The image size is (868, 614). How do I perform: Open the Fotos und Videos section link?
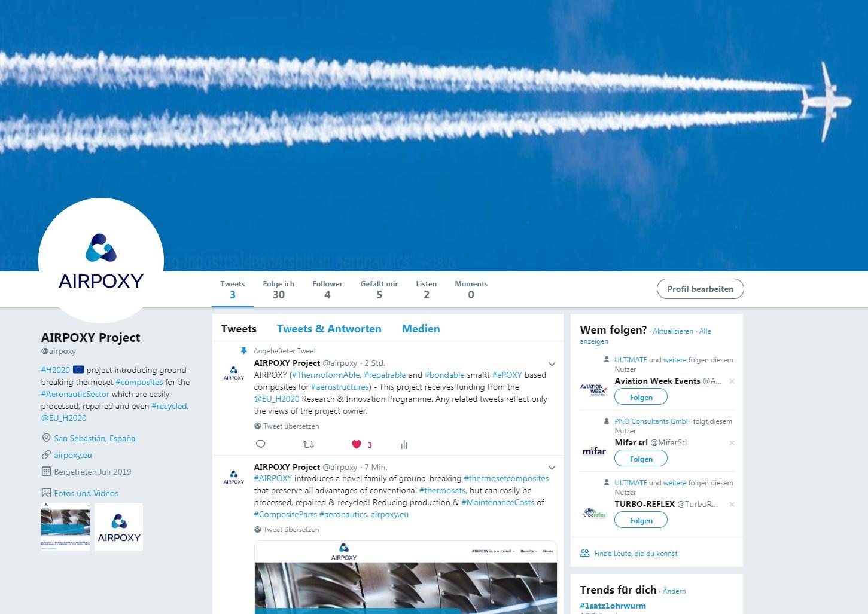click(x=86, y=493)
